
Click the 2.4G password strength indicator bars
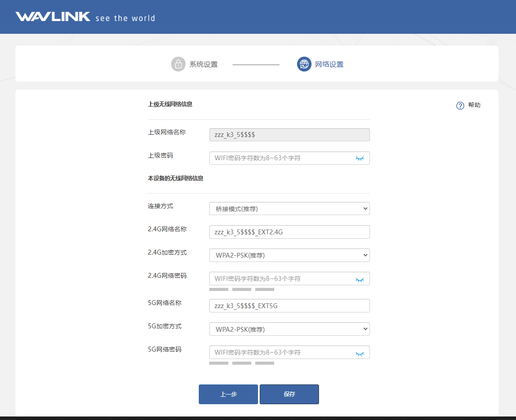coord(241,290)
